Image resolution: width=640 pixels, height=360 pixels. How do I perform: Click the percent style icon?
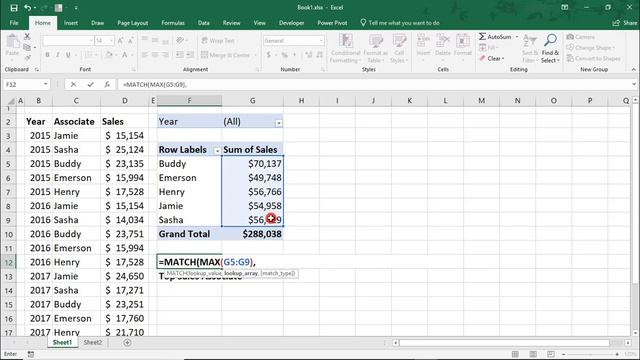click(x=284, y=55)
